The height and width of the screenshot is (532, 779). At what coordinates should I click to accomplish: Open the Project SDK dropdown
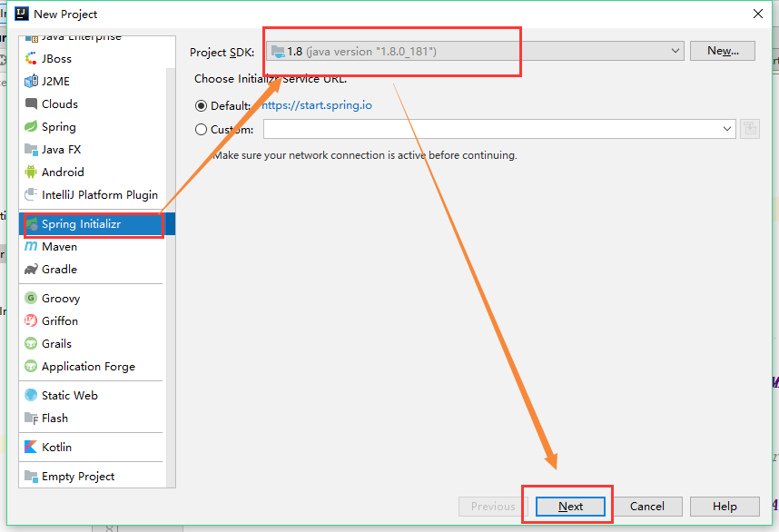[x=475, y=51]
